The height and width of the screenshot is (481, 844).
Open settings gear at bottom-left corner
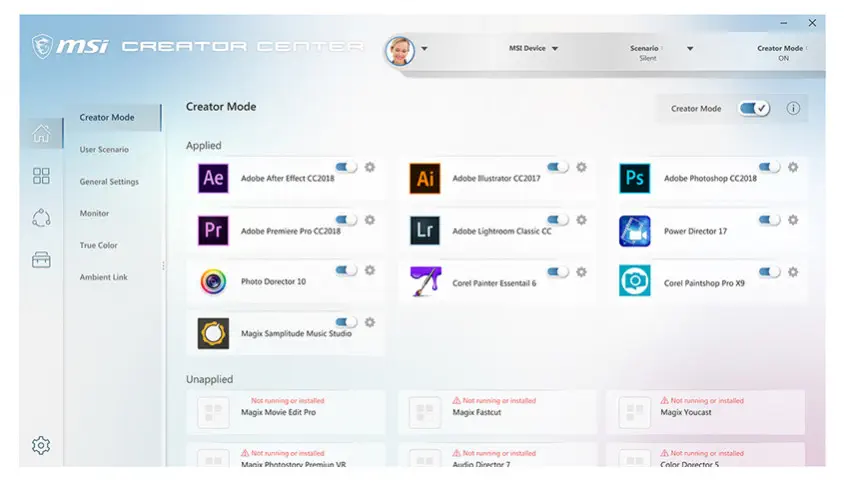pos(41,445)
